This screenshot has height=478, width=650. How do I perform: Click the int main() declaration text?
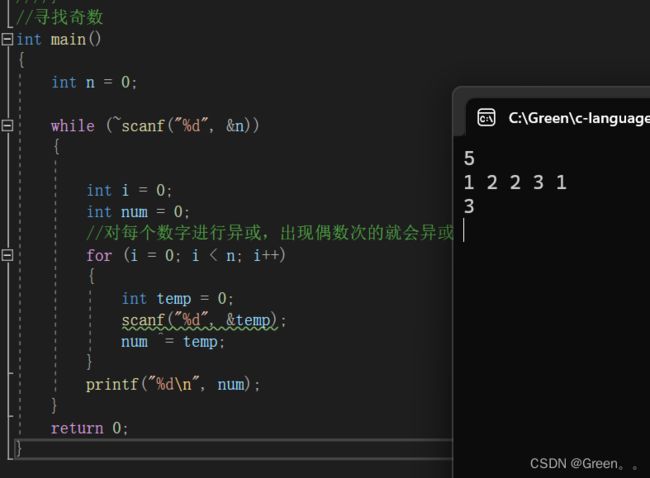point(58,39)
